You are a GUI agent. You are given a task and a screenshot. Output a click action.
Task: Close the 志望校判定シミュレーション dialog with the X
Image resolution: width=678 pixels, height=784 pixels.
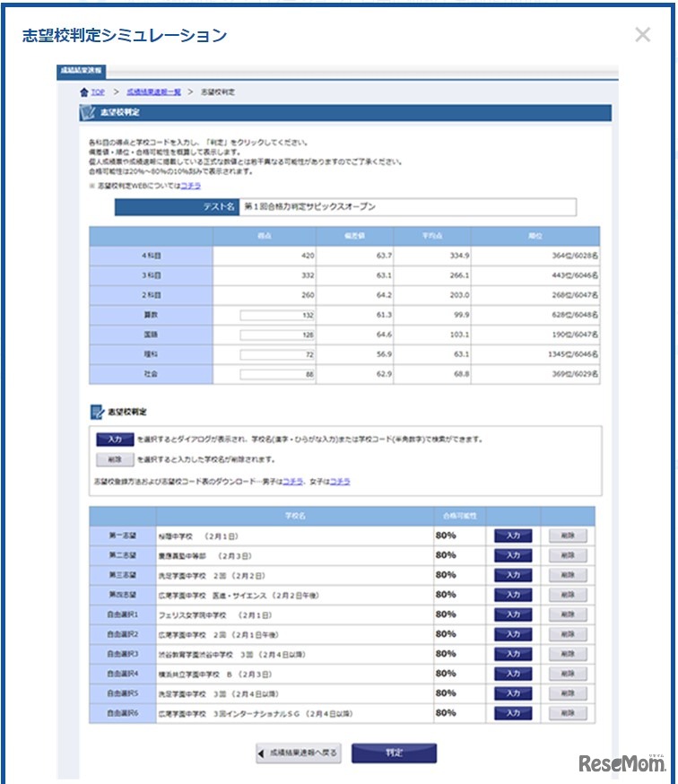[x=642, y=35]
